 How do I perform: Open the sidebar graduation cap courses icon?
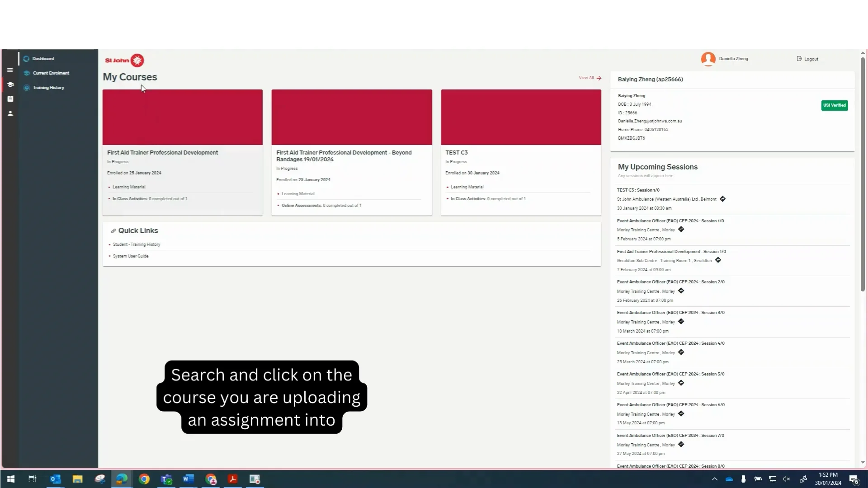click(x=10, y=84)
